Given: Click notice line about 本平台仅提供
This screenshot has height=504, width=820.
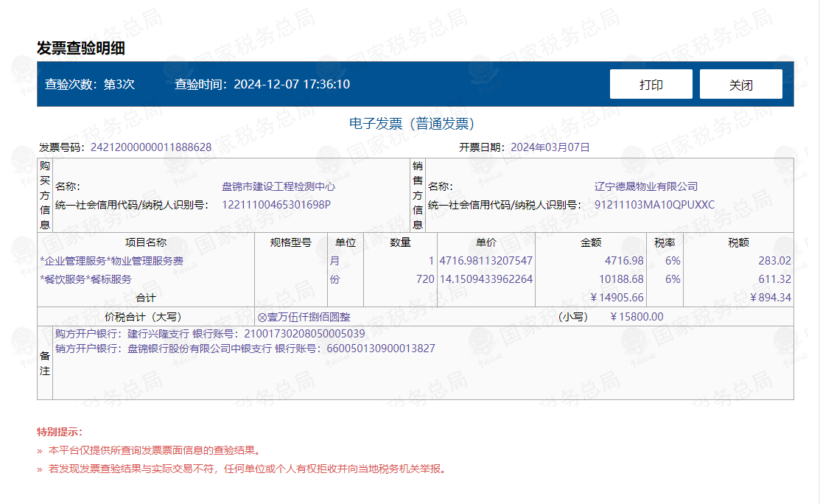Looking at the screenshot, I should [x=154, y=450].
